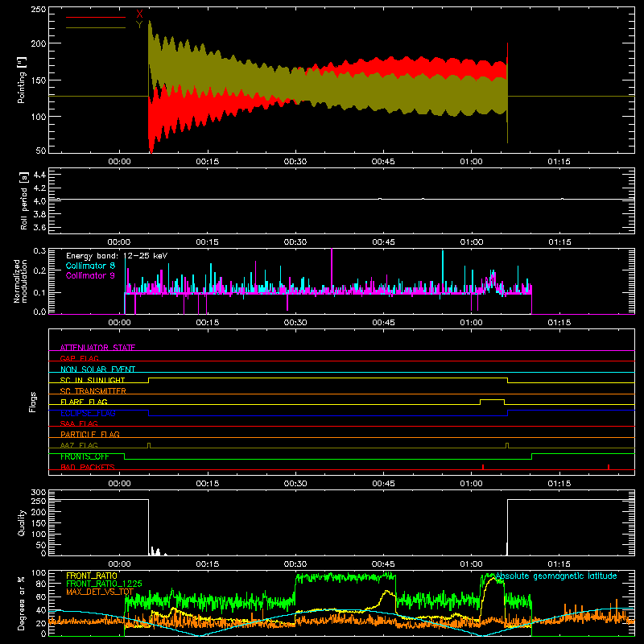Click the ECLIPSE_FLAG rising step near 01:06
The image size is (644, 644).
tap(508, 413)
